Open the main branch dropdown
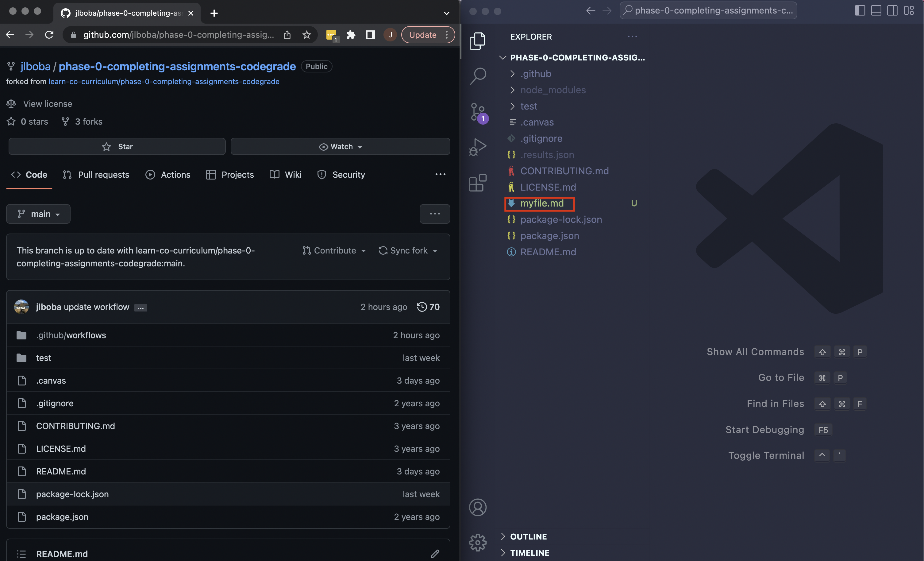 (x=38, y=214)
